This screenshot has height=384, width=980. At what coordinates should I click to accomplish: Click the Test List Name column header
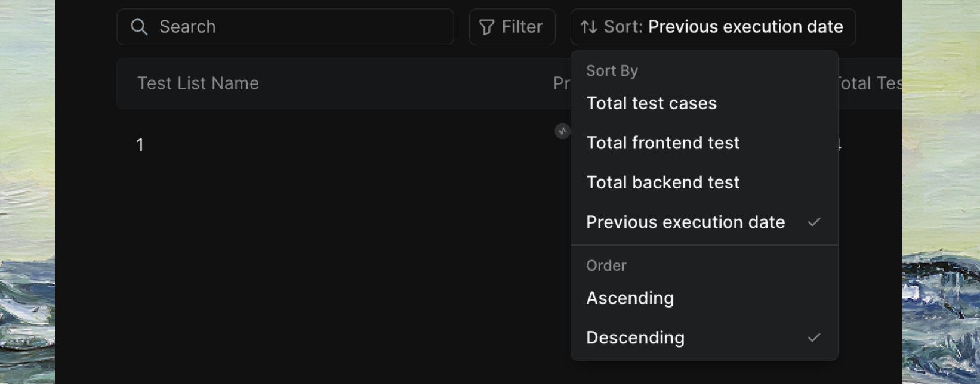[x=198, y=83]
